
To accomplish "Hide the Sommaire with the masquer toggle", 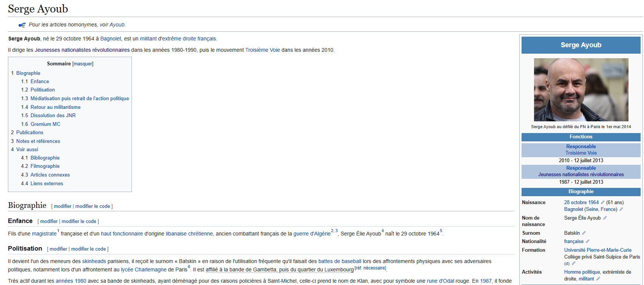I will point(83,64).
